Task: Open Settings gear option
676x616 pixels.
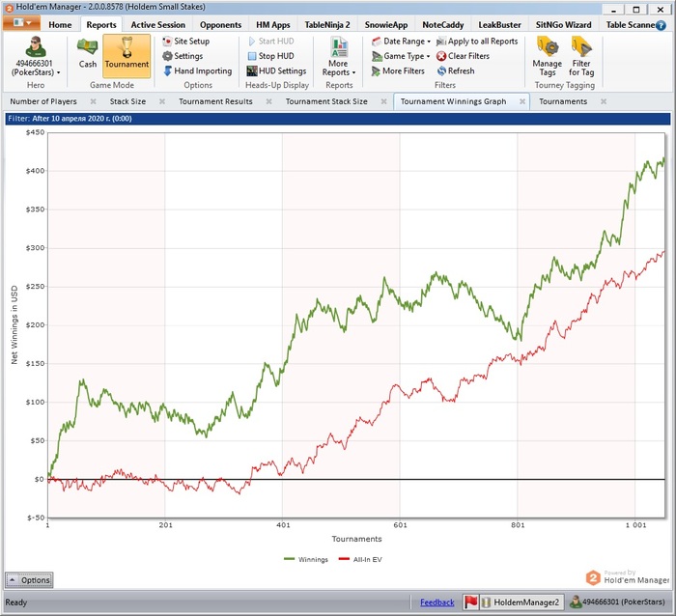Action: tap(183, 56)
